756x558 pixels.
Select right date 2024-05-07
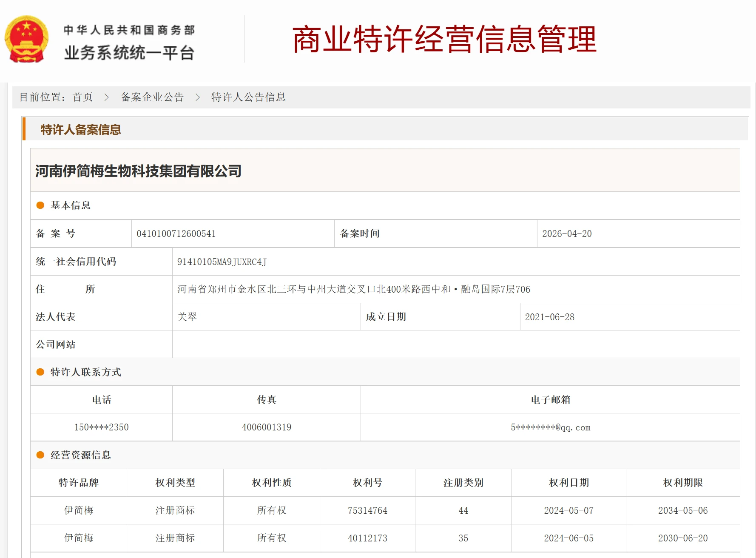[569, 510]
